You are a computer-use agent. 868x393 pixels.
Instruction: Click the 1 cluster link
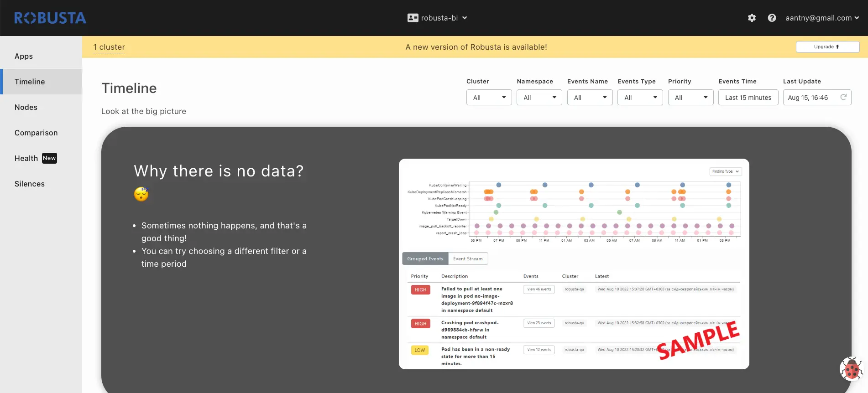tap(109, 47)
